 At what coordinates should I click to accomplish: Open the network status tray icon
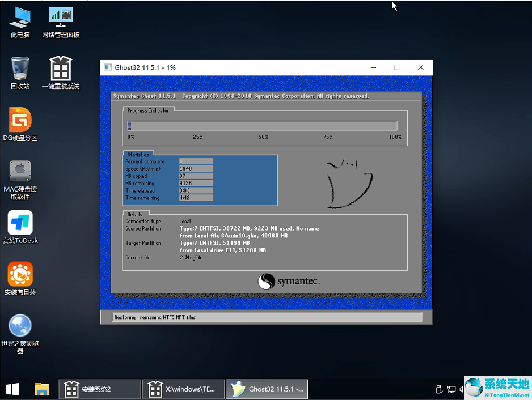point(451,389)
